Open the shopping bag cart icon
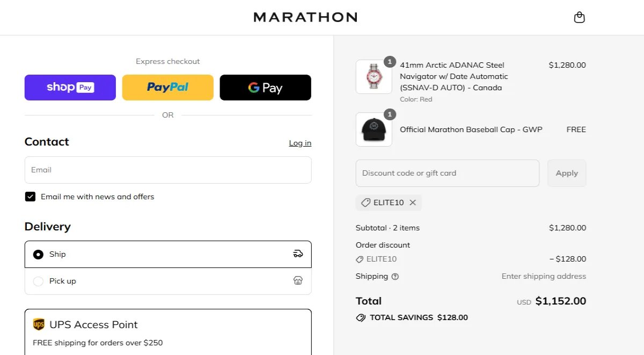 pos(579,17)
